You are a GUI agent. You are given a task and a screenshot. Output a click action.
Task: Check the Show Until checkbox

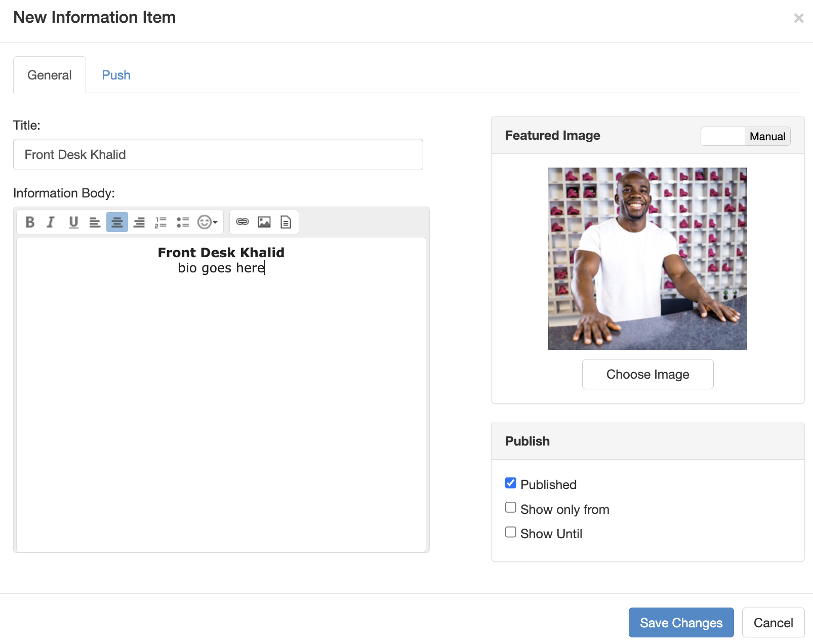pos(511,532)
